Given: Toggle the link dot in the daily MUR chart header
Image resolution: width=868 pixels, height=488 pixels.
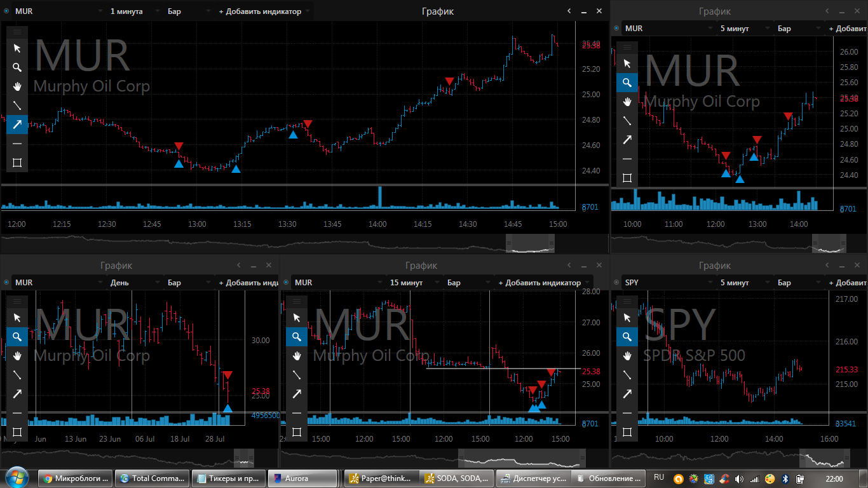Looking at the screenshot, I should tap(6, 283).
